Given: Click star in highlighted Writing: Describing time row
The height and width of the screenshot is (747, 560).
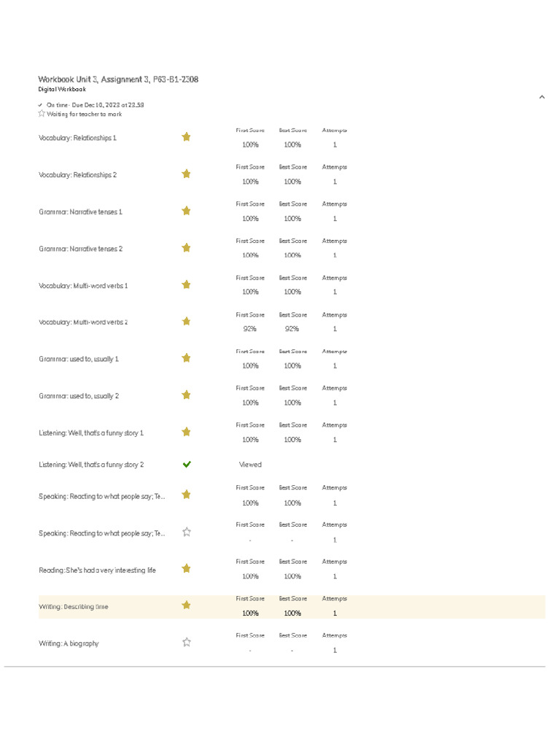Looking at the screenshot, I should pos(186,605).
